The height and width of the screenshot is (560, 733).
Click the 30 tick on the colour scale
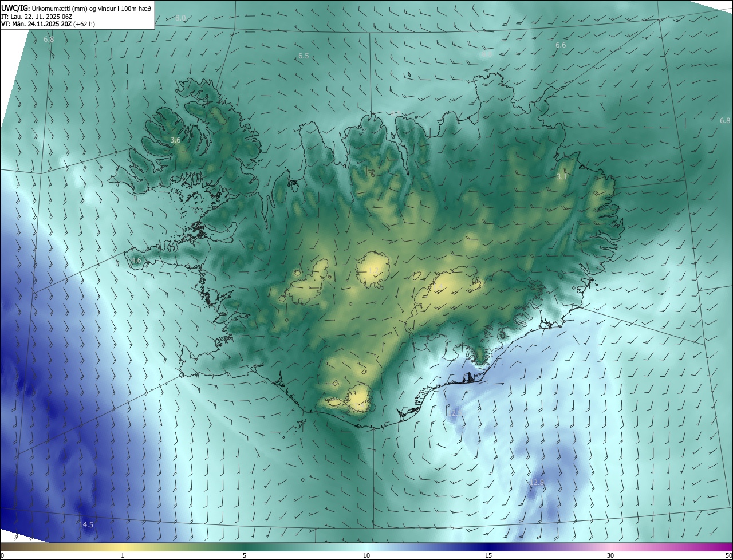pos(610,555)
